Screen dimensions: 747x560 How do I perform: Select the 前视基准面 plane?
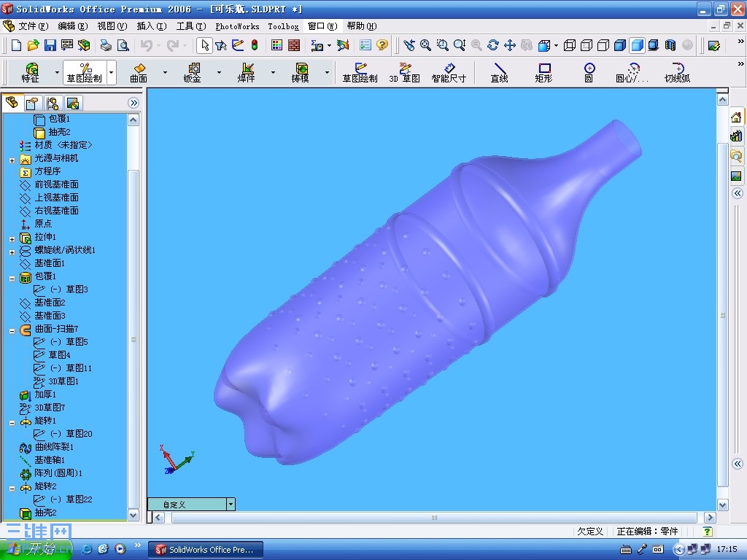[x=57, y=184]
